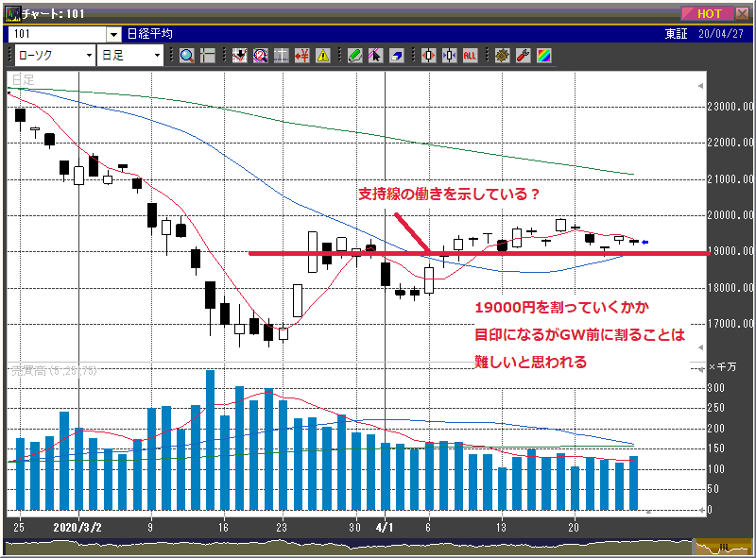Click the blue current price marker arrow
The height and width of the screenshot is (558, 756).
click(x=644, y=242)
